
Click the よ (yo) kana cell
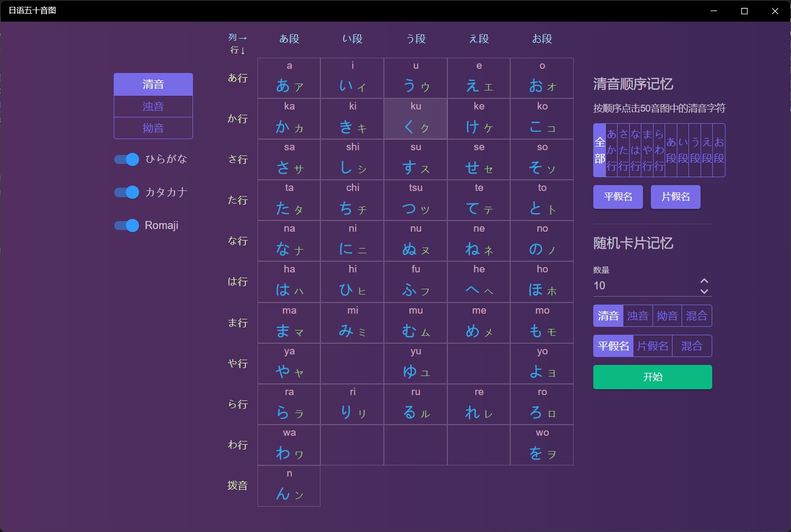click(x=542, y=364)
